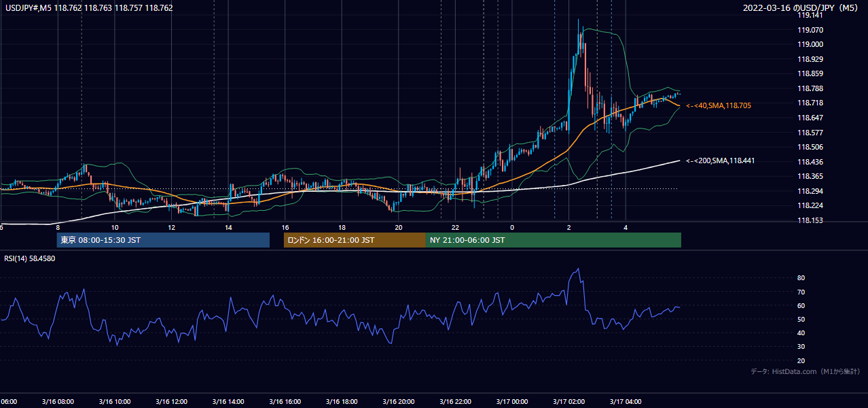Click the 118.788 price axis label
Screen dimensions: 868x408
click(x=809, y=88)
